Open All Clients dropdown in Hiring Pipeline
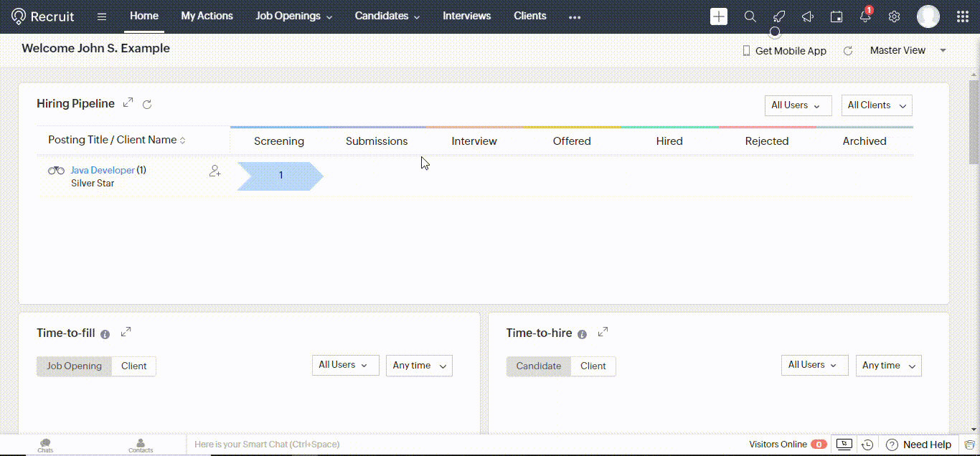The image size is (980, 456). click(876, 105)
